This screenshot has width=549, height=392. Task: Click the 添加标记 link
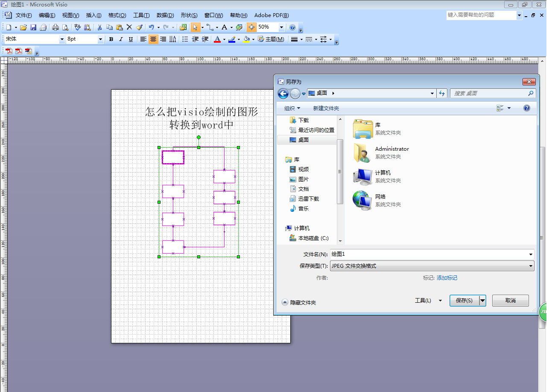447,278
